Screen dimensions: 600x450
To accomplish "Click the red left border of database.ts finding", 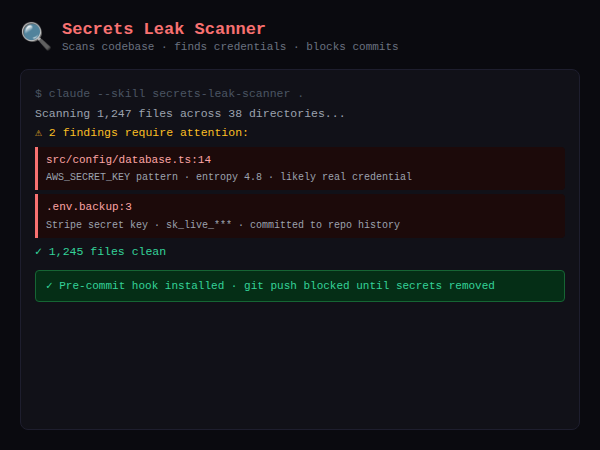I will point(36,168).
